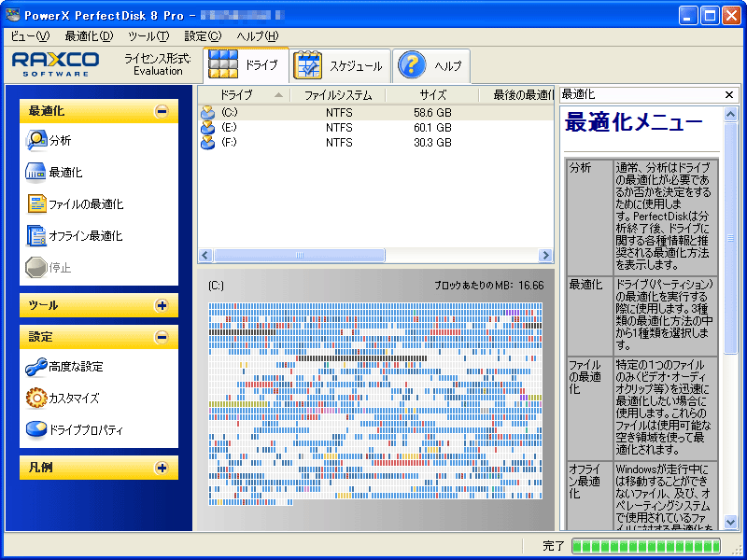
Task: Switch to the ドライブ tab
Action: pos(246,64)
